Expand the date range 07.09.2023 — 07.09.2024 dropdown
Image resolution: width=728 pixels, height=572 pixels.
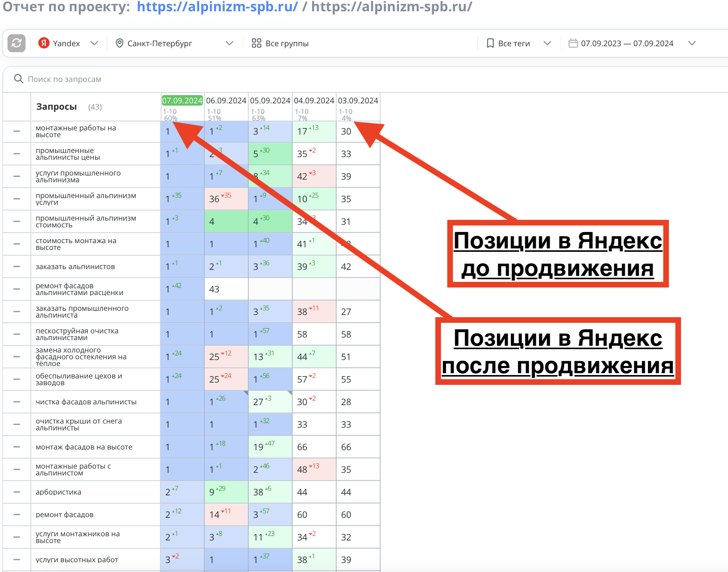(x=692, y=43)
